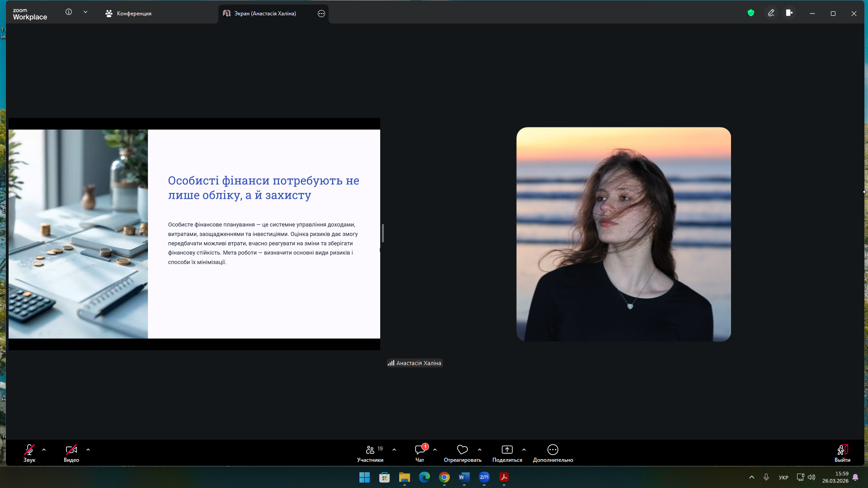Toggle the microphone mute (Звук)
The width and height of the screenshot is (868, 488).
click(29, 450)
